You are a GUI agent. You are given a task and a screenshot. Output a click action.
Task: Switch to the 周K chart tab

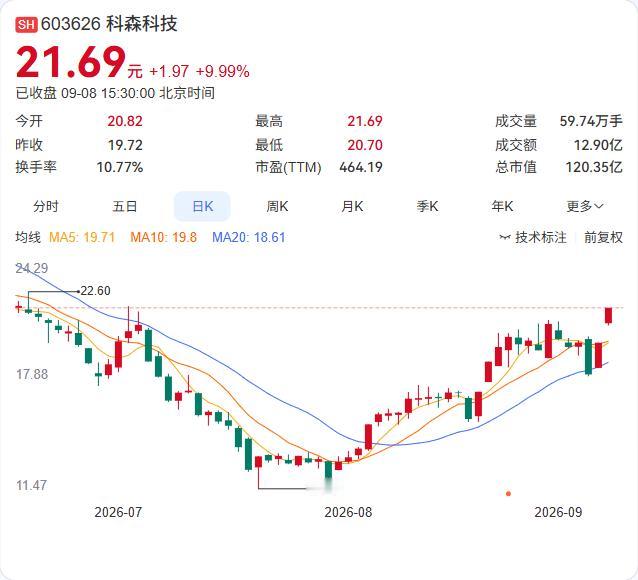pos(277,206)
